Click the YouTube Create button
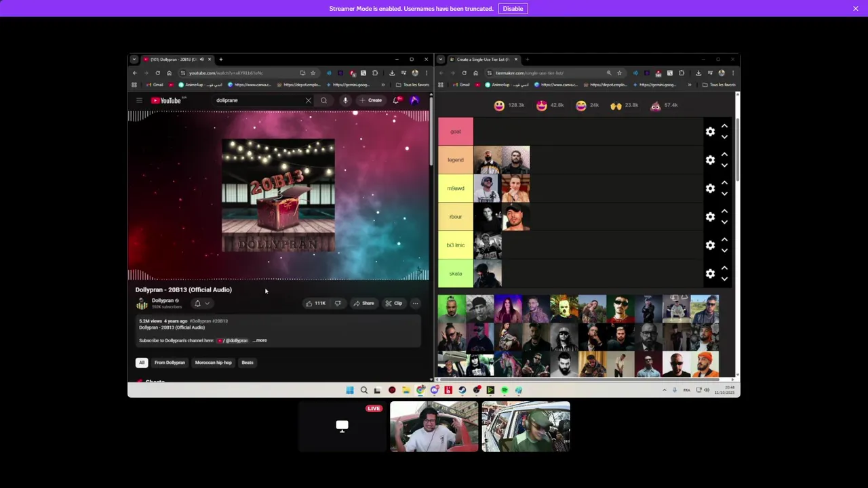This screenshot has width=868, height=488. 371,100
